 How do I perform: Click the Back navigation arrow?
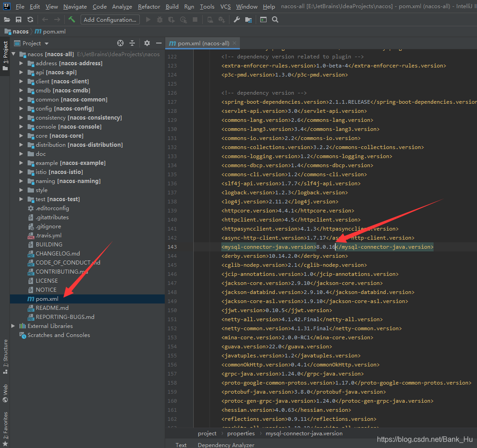(45, 19)
